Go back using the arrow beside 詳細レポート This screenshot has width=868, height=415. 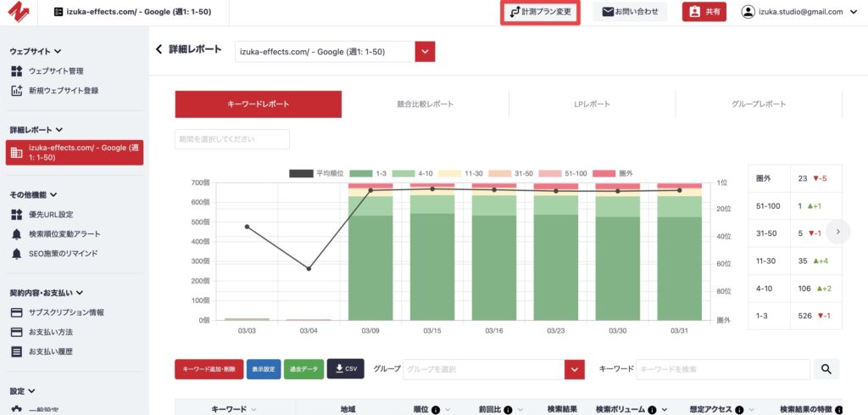pos(159,50)
